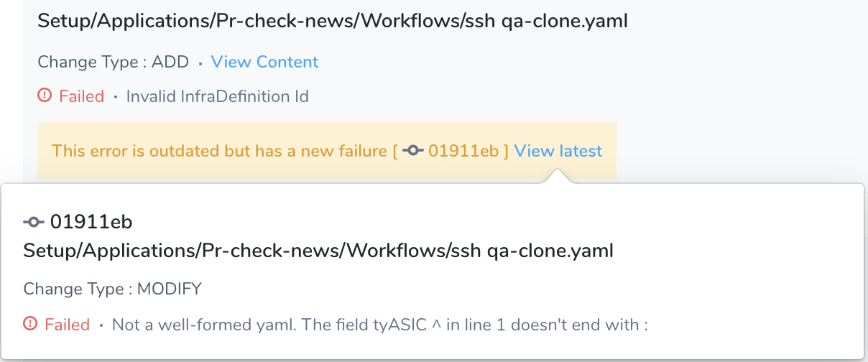The height and width of the screenshot is (362, 868).
Task: Click the red Failed text in the popover
Action: click(x=68, y=325)
